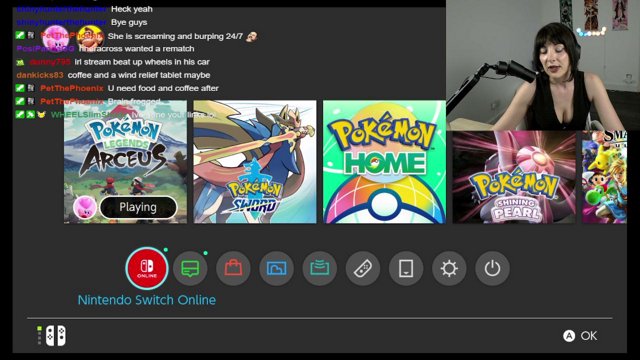Click chat message 'Heck yeah'
Image resolution: width=640 pixels, height=360 pixels.
[x=132, y=9]
